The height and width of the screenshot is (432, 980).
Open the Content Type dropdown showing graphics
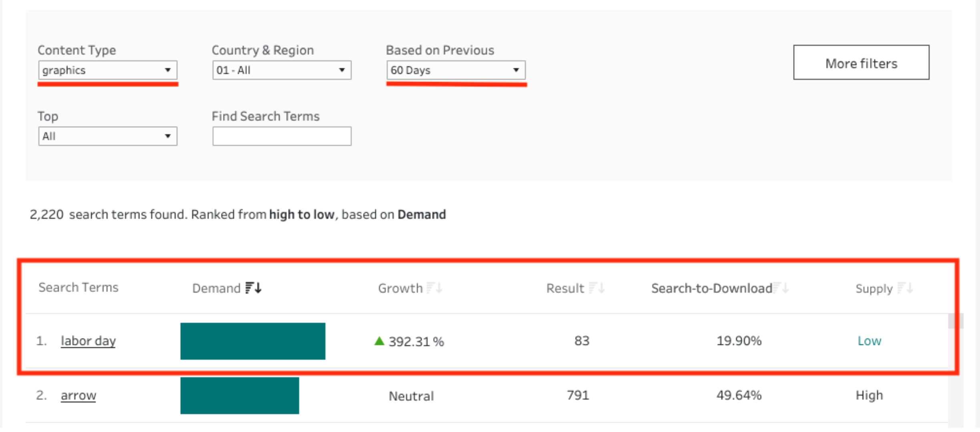pos(108,70)
